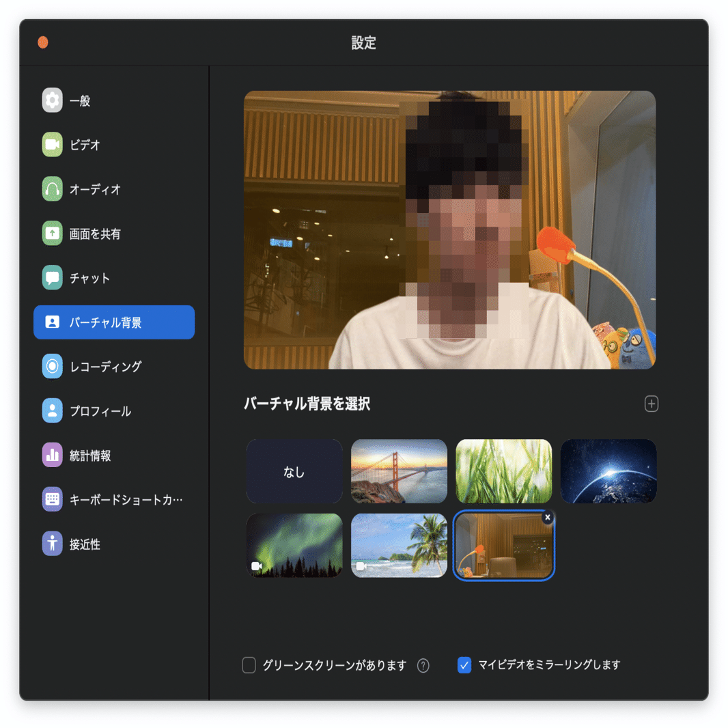Choose the なし background option
This screenshot has width=728, height=728.
coord(294,471)
